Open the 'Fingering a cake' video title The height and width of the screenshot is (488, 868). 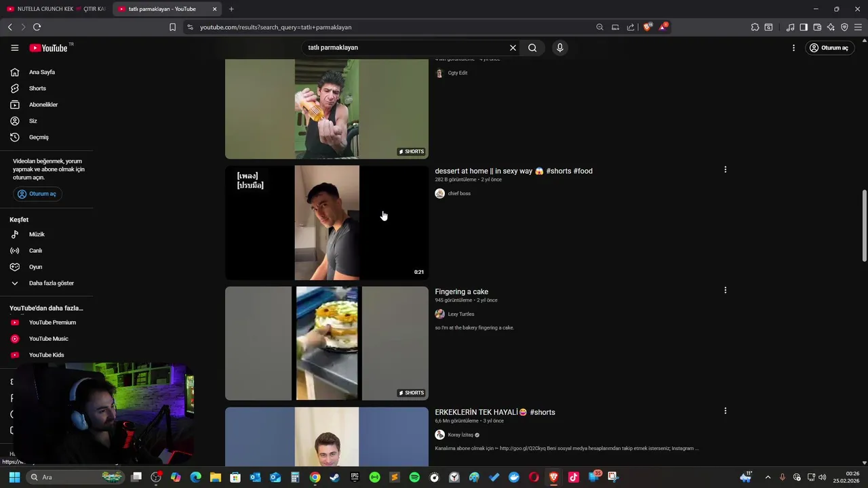[461, 291]
